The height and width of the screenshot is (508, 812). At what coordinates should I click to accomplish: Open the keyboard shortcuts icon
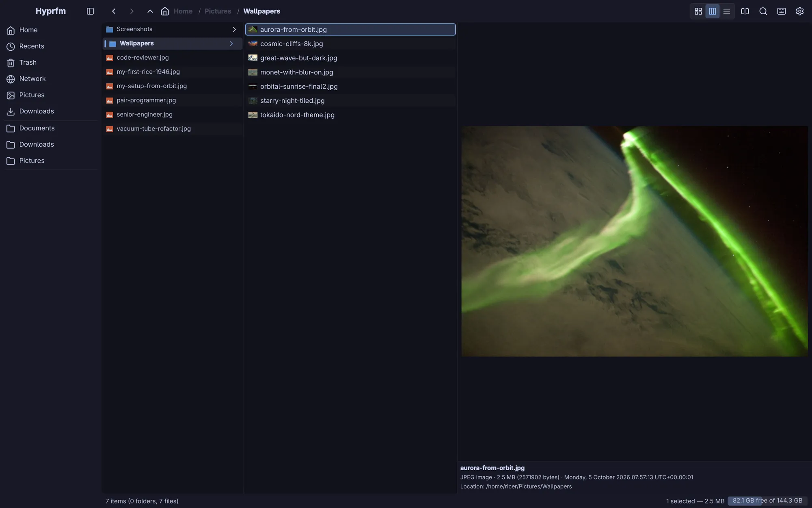coord(782,11)
